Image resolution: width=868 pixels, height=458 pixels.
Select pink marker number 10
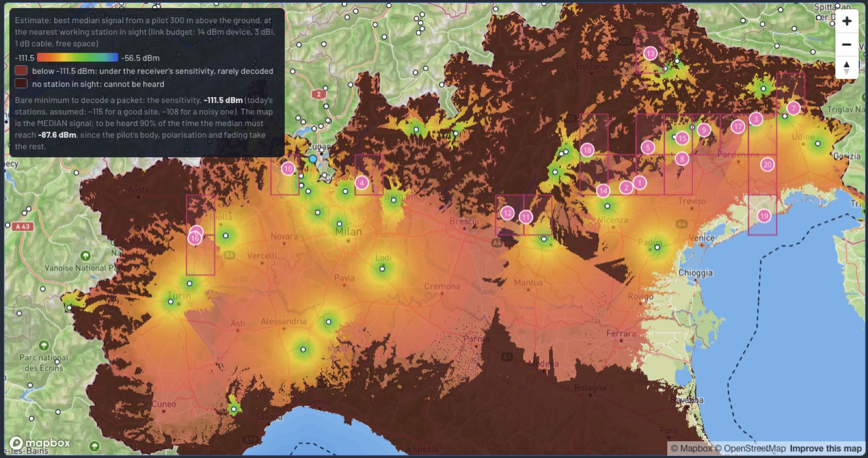288,168
